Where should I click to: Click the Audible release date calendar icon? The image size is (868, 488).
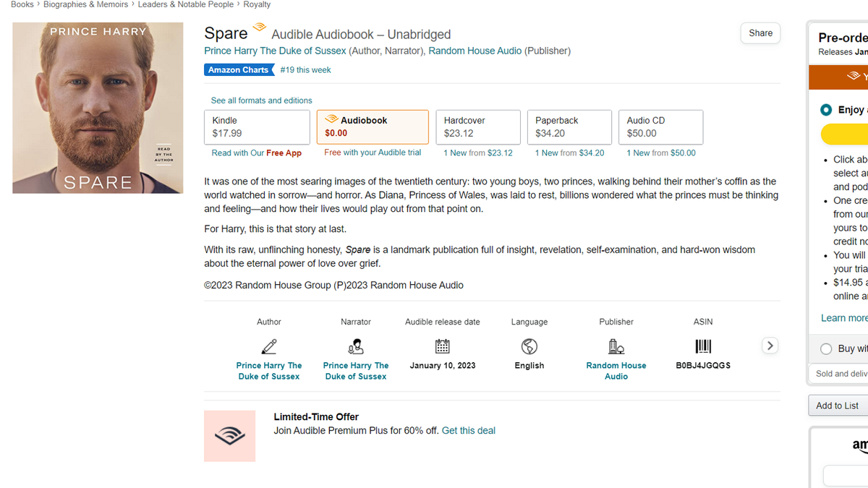point(443,346)
